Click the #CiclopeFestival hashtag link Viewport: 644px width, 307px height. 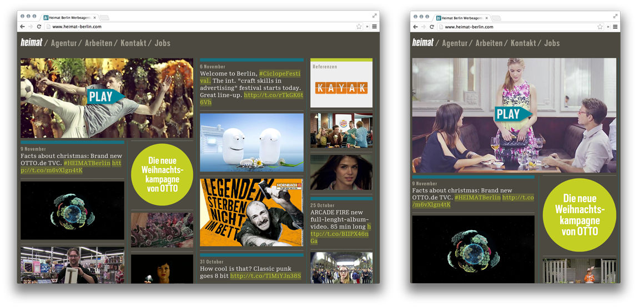279,74
